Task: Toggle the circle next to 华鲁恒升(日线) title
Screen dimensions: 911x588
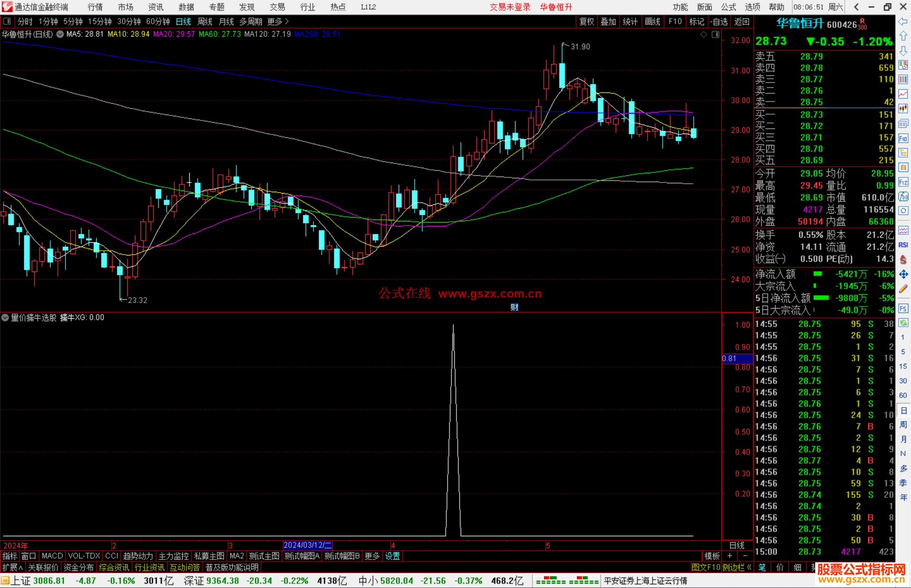Action: pyautogui.click(x=60, y=34)
